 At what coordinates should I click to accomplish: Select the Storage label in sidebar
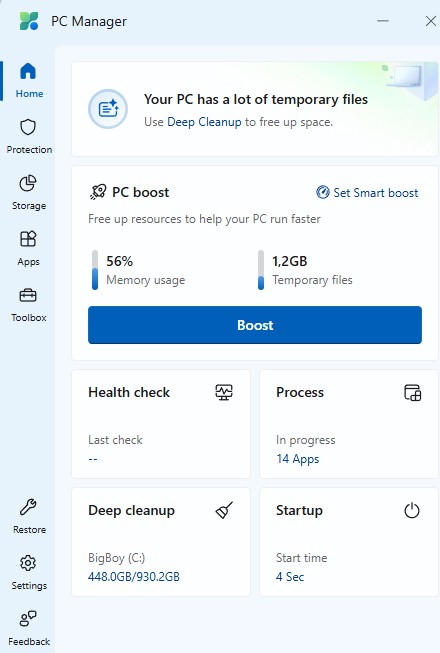[x=29, y=206]
